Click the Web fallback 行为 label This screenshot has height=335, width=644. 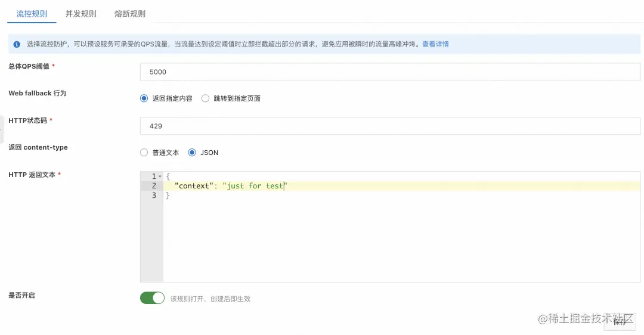pyautogui.click(x=38, y=93)
